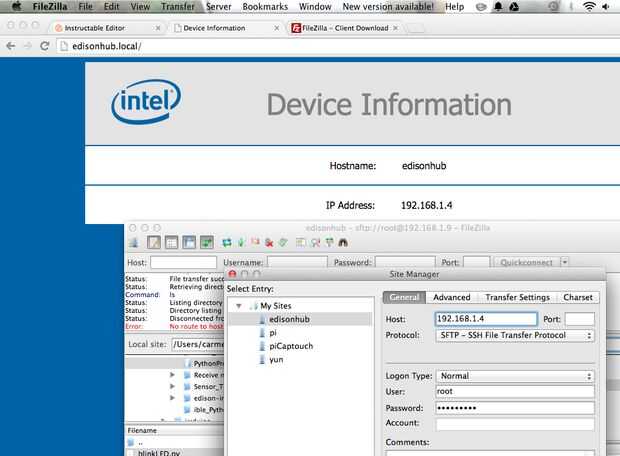Open the Help menu
620x456 pixels.
pyautogui.click(x=454, y=6)
